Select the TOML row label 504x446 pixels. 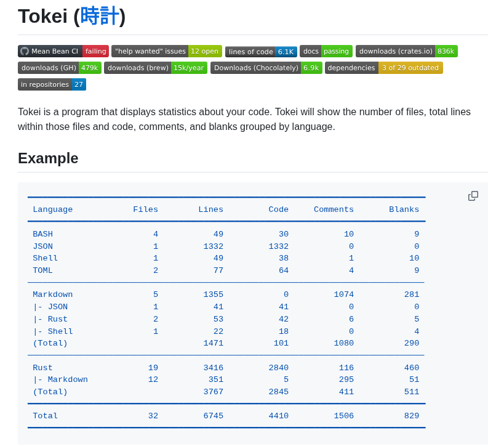(42, 270)
